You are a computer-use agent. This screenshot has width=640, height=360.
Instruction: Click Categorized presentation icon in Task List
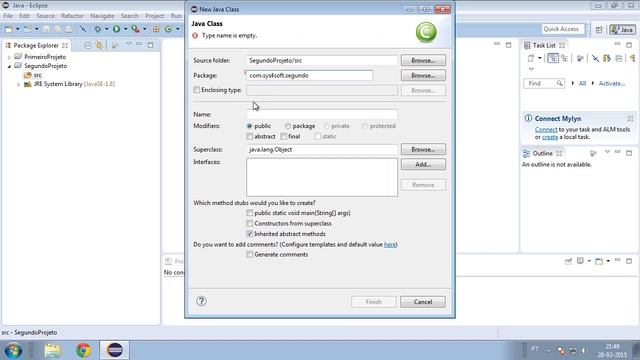coord(553,58)
